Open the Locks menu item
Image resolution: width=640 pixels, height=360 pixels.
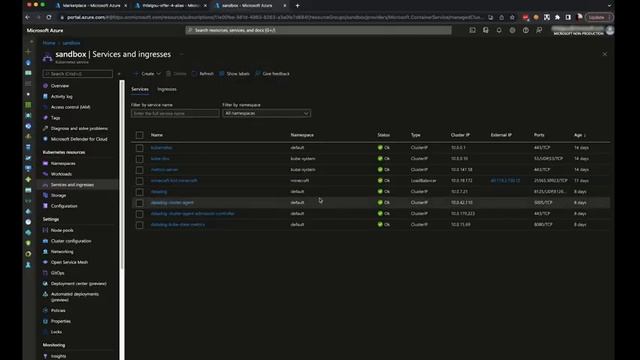(x=56, y=332)
